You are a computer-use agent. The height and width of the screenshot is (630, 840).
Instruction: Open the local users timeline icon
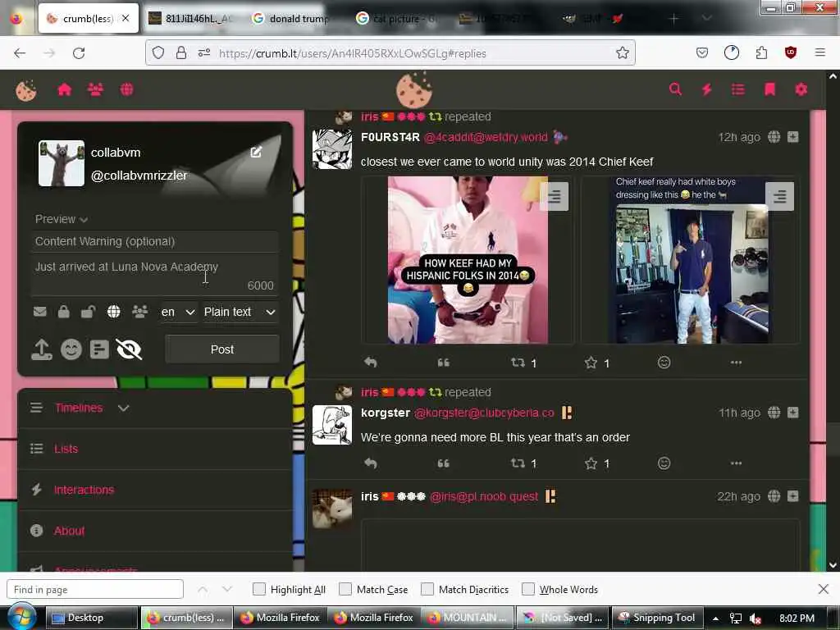click(x=95, y=89)
